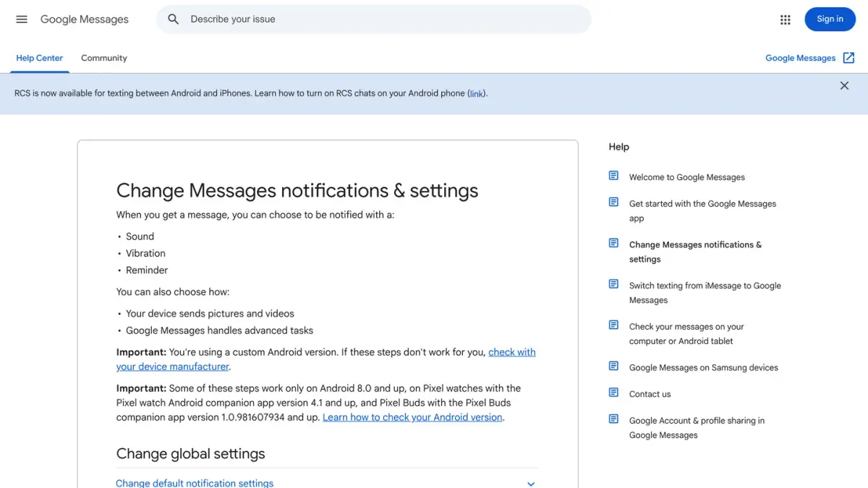Click the Google Messages logo title

pyautogui.click(x=85, y=20)
